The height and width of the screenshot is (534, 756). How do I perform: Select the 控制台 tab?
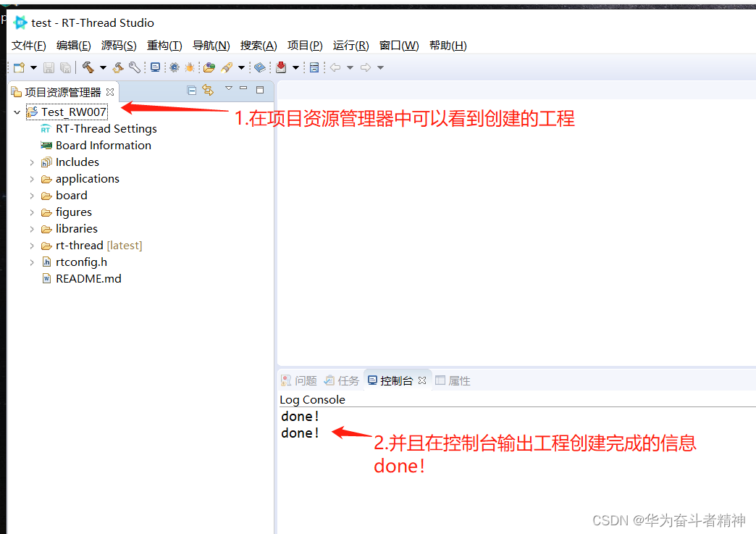click(x=390, y=380)
